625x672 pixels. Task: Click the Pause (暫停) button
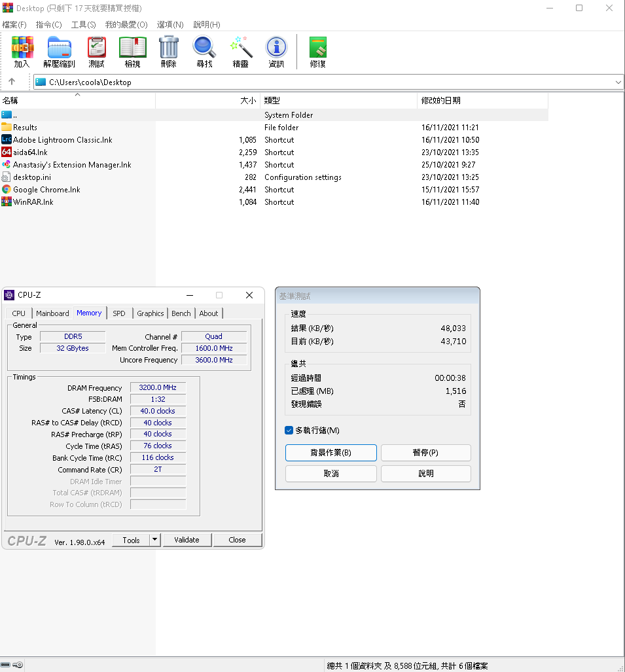(425, 453)
